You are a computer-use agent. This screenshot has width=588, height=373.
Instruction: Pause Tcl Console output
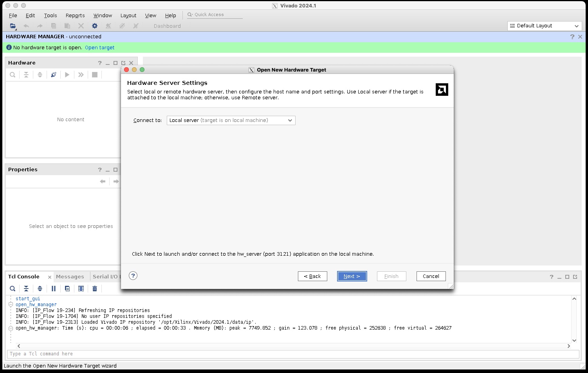(54, 289)
